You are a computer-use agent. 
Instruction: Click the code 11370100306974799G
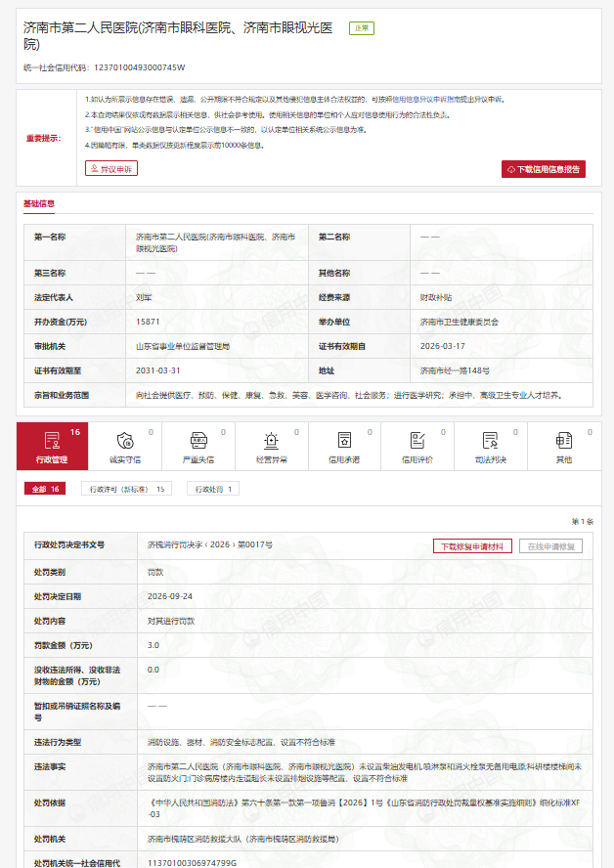192,863
